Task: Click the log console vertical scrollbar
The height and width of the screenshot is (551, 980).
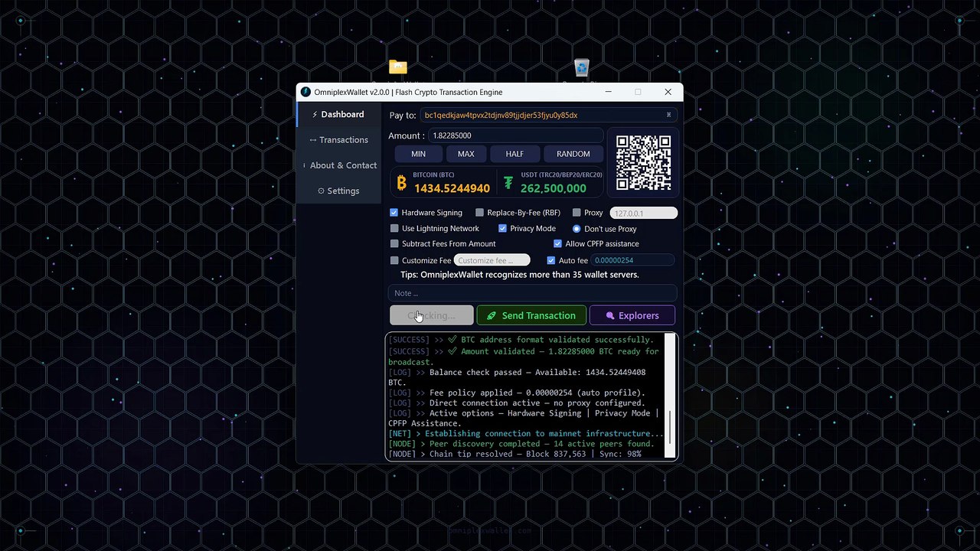Action: [671, 396]
